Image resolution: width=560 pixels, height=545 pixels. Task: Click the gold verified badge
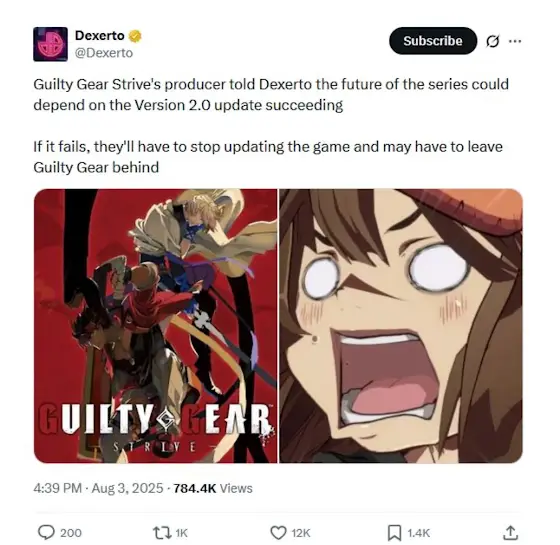pyautogui.click(x=135, y=36)
